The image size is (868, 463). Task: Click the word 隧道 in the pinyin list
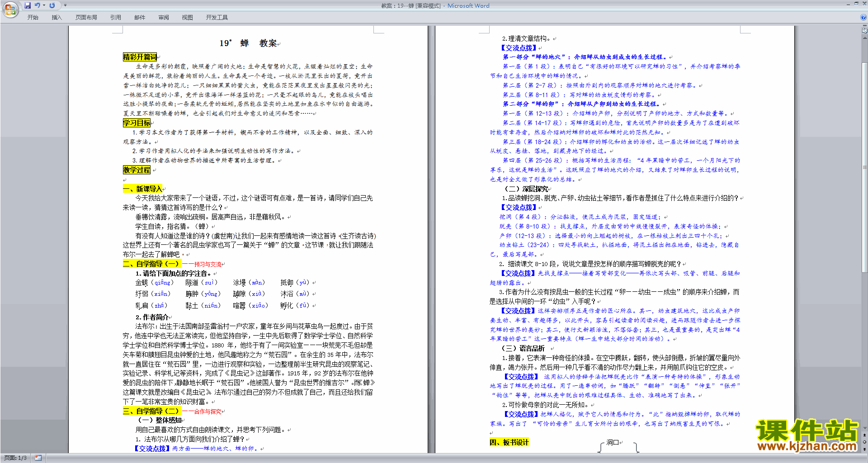click(192, 283)
